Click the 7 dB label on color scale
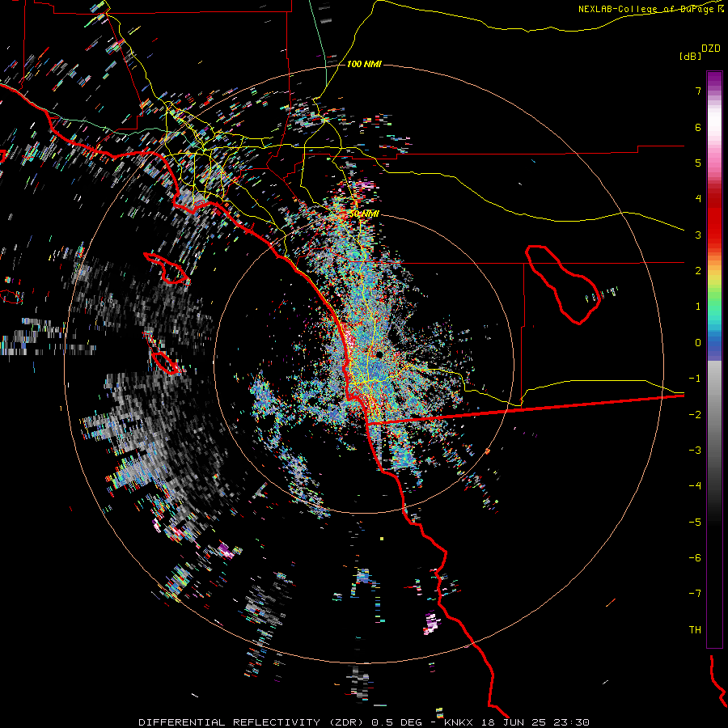 [x=698, y=91]
